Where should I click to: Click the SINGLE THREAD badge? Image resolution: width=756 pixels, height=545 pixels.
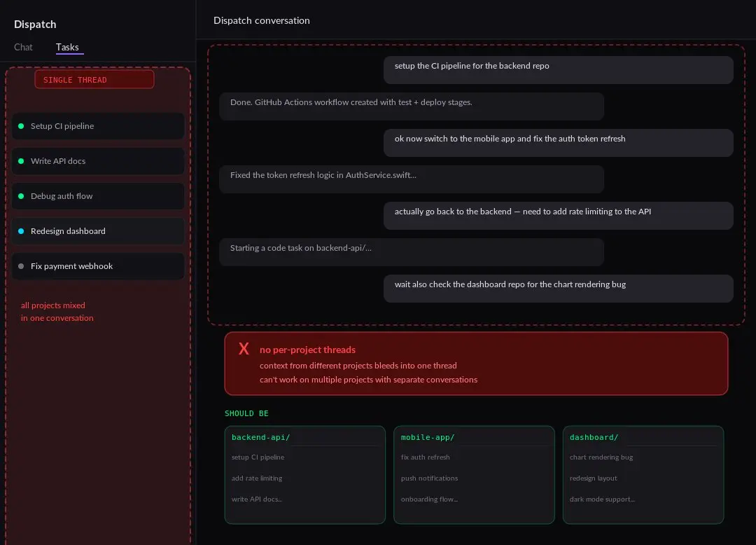[94, 80]
